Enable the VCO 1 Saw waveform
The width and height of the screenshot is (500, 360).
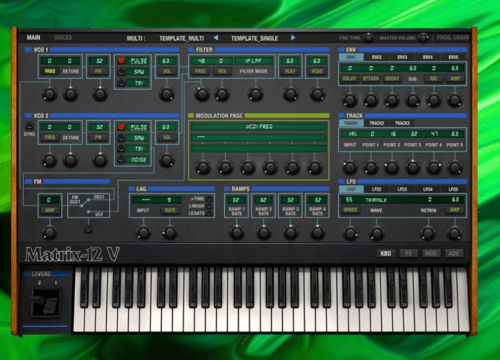coord(121,71)
